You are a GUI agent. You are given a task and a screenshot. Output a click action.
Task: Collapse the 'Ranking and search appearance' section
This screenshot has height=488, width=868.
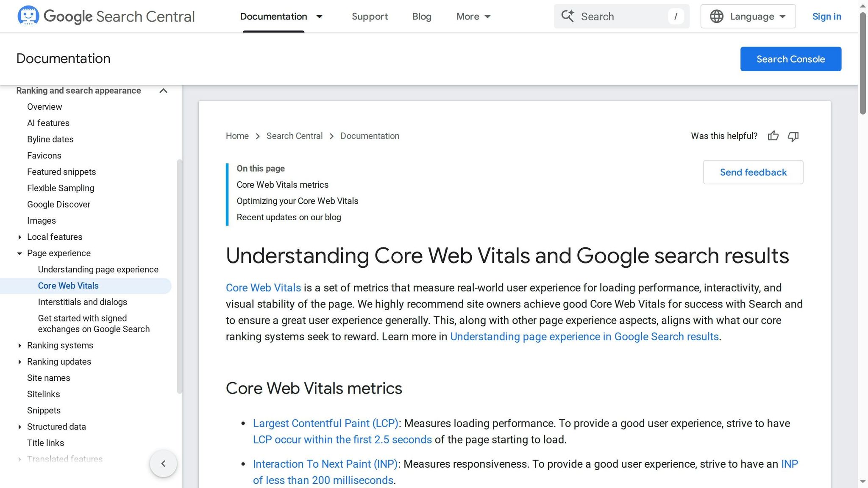point(164,91)
